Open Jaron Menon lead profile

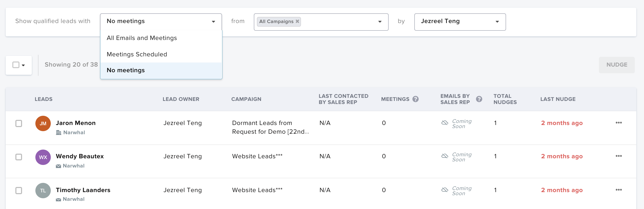[76, 123]
